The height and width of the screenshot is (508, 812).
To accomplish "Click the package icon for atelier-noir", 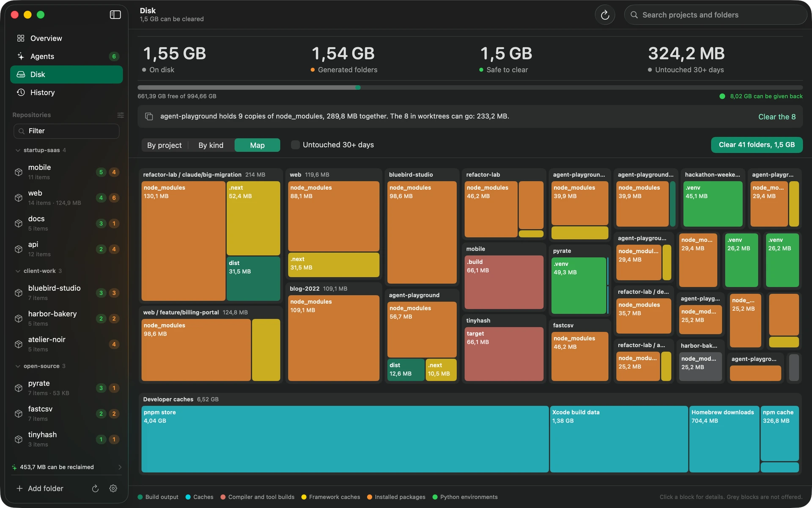I will pyautogui.click(x=19, y=344).
